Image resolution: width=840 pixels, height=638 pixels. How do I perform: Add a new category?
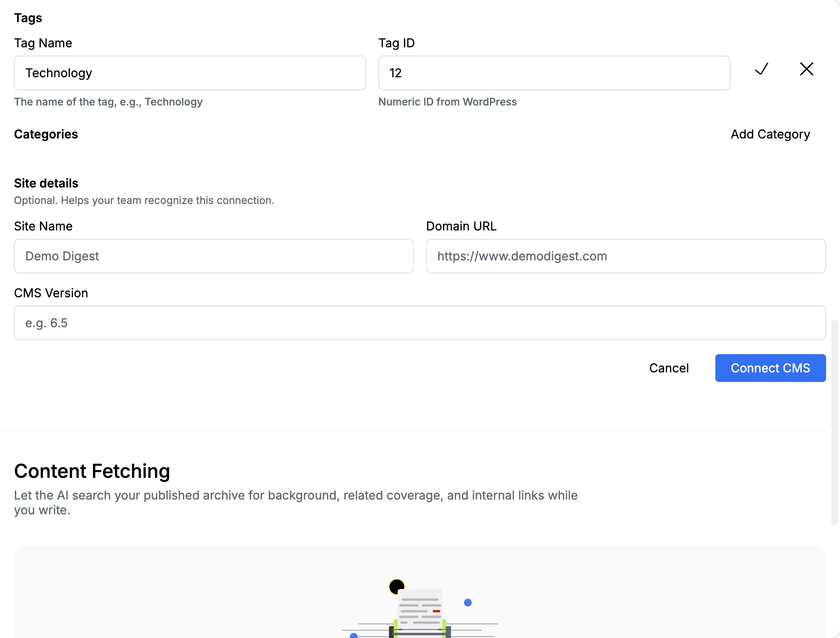pos(770,134)
